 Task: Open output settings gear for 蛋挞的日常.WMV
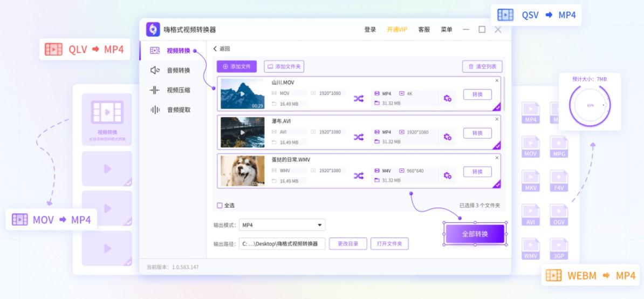click(x=447, y=175)
